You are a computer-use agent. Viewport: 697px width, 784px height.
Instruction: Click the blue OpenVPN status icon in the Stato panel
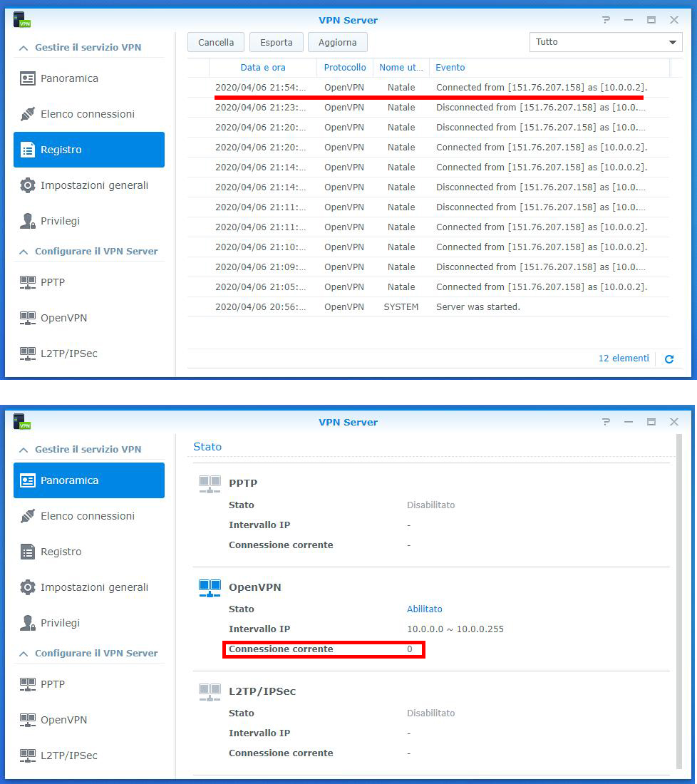[x=210, y=588]
